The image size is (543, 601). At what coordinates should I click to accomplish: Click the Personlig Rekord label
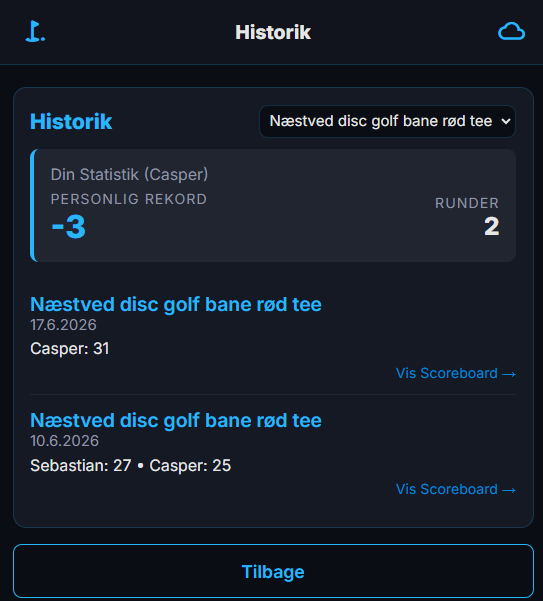[129, 199]
